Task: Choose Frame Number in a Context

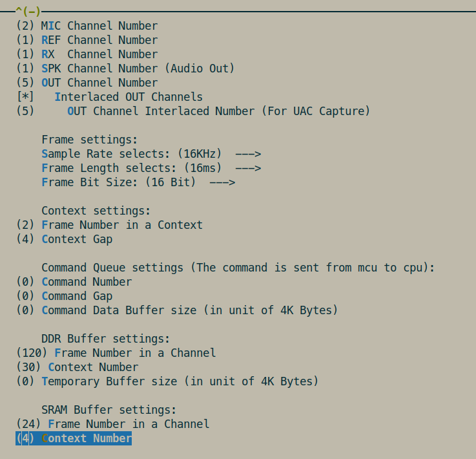Action: point(109,225)
